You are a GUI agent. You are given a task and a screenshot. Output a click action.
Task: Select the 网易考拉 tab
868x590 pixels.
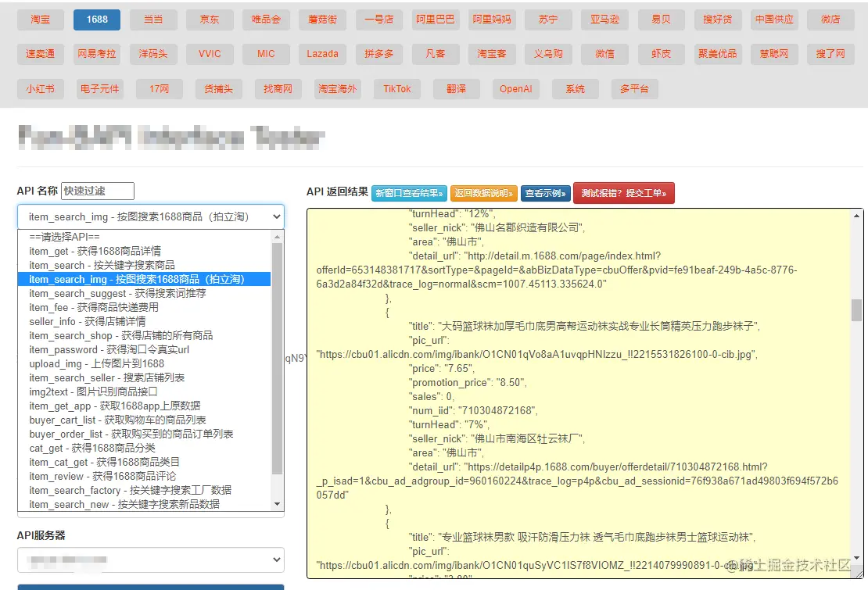tap(97, 54)
